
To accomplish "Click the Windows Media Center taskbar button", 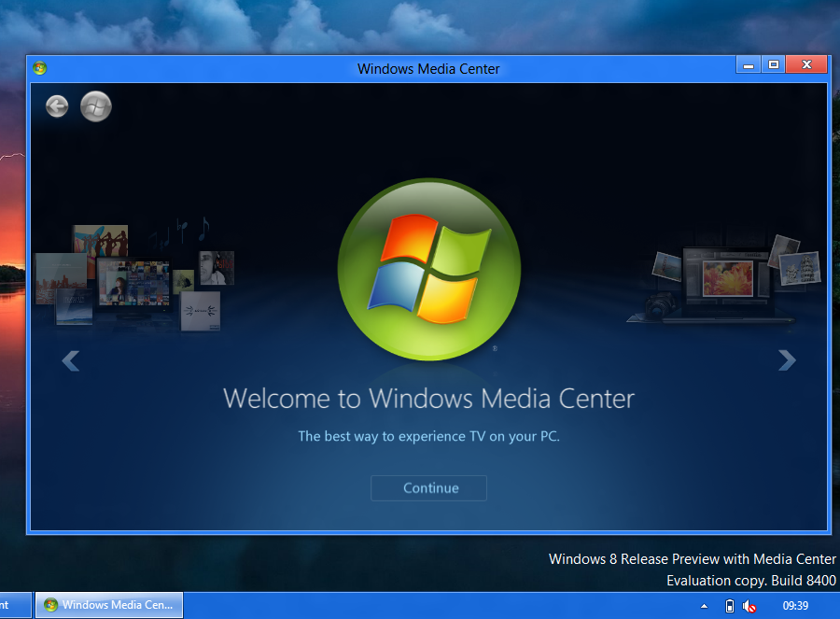I will click(109, 605).
